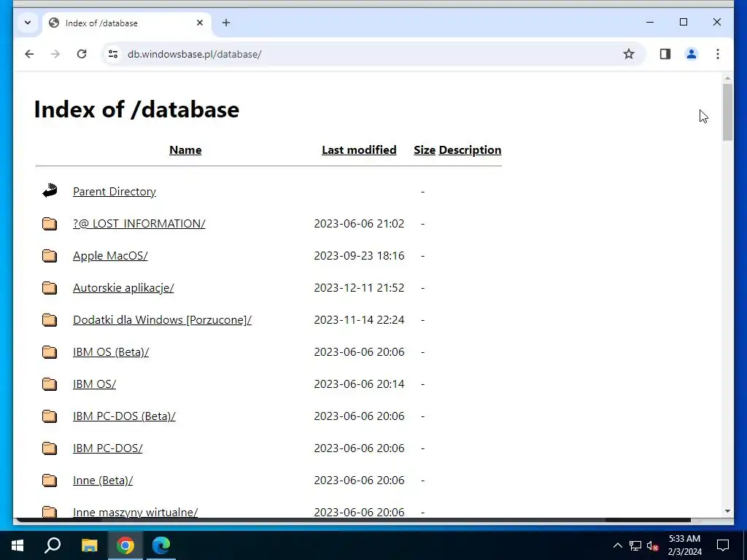The image size is (747, 560).
Task: Click folder icon beside ?@ LOST_INFORMATION/
Action: click(x=50, y=224)
